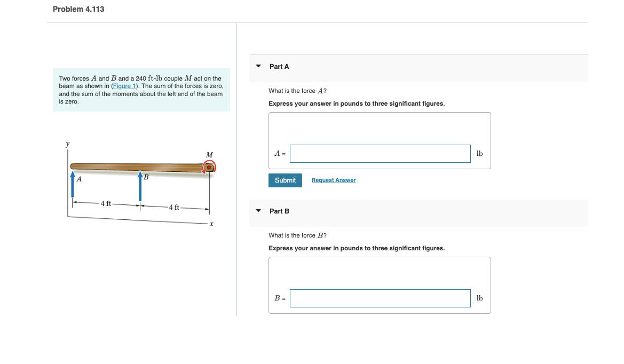Image resolution: width=624 pixels, height=364 pixels.
Task: Select force arrow B in the figure
Action: pos(140,187)
